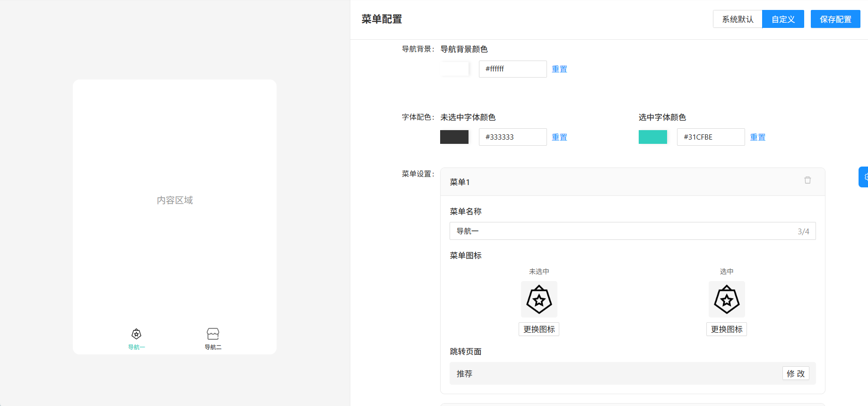This screenshot has height=406, width=868.
Task: Click 更换图标 under 选中
Action: pyautogui.click(x=727, y=329)
